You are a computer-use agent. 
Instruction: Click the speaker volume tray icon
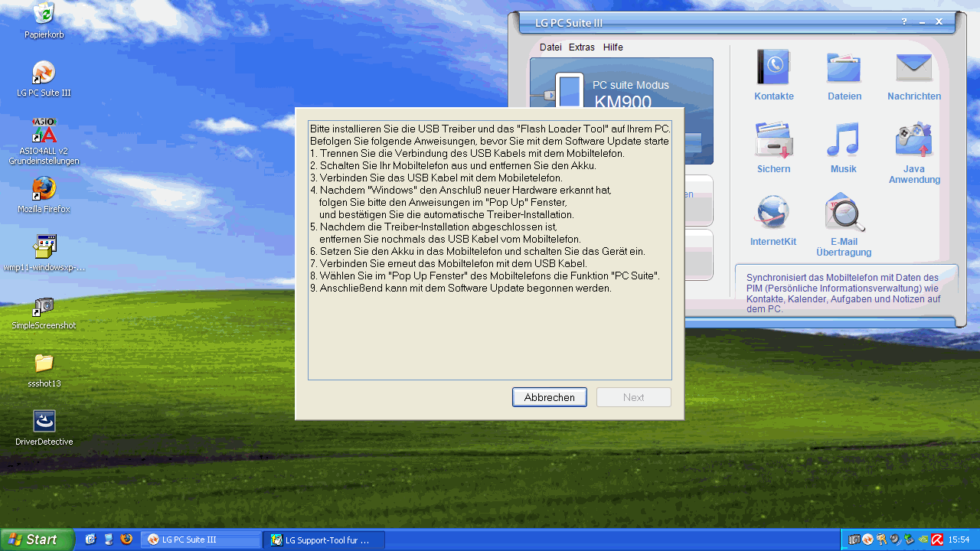pyautogui.click(x=894, y=540)
